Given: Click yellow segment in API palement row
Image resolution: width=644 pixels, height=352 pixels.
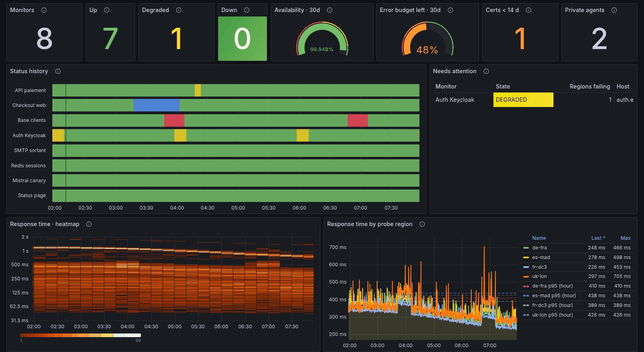Looking at the screenshot, I should tap(198, 91).
